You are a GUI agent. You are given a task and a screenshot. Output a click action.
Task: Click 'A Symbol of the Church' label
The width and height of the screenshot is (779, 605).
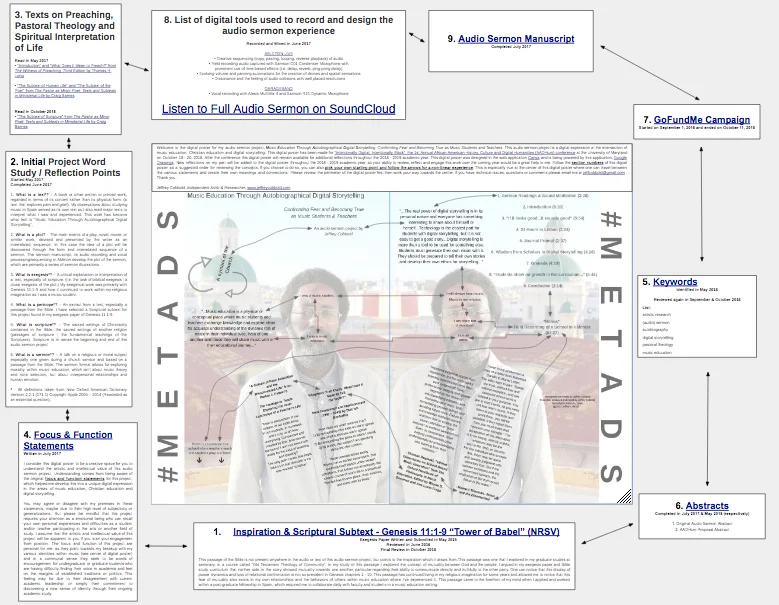click(x=223, y=262)
